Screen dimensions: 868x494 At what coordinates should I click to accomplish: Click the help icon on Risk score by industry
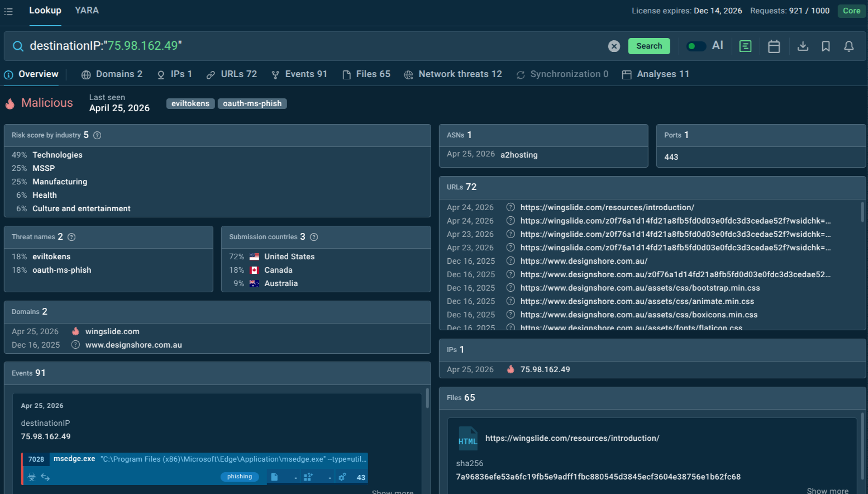pyautogui.click(x=97, y=135)
